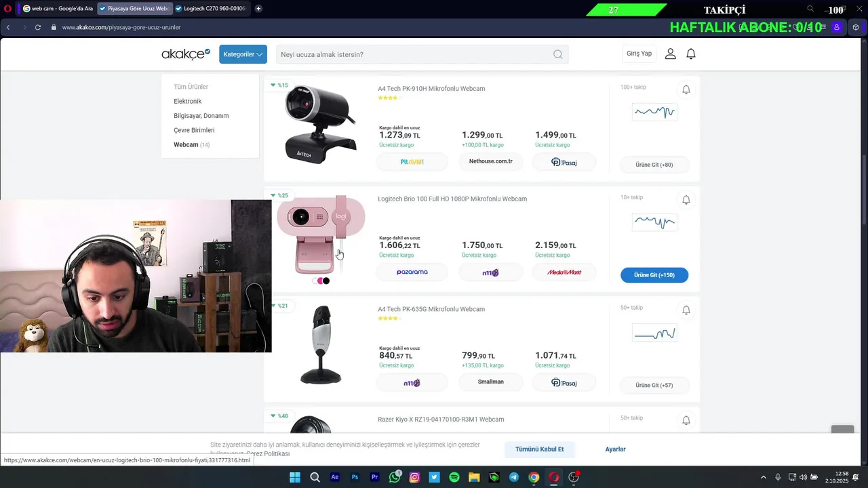Open Razer Kiyo X RZ19-04170100-R3M1 Webcam title

click(441, 420)
